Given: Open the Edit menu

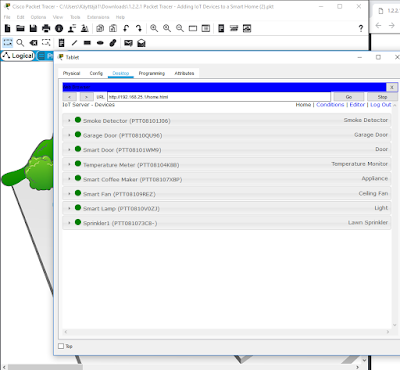Looking at the screenshot, I should click(20, 17).
